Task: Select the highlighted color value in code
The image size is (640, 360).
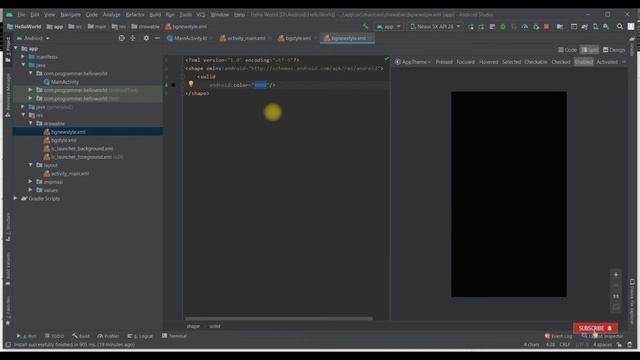Action: 260,85
